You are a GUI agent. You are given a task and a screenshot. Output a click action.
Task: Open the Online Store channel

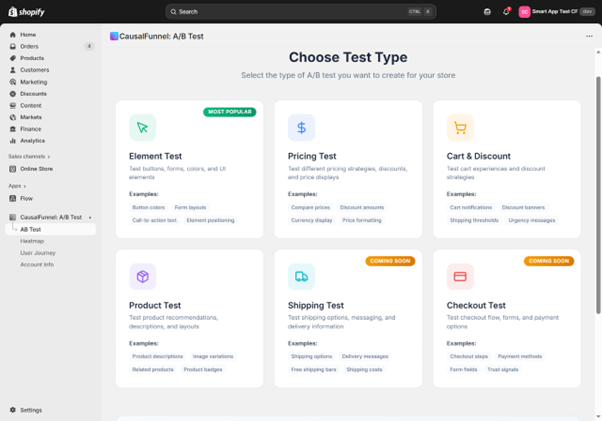[x=37, y=169]
